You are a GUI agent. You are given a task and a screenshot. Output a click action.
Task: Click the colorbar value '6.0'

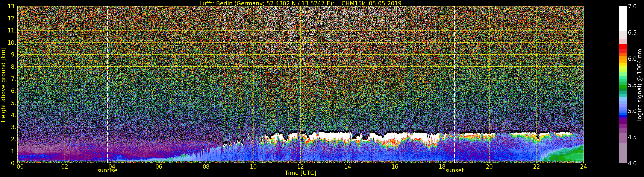632,59
